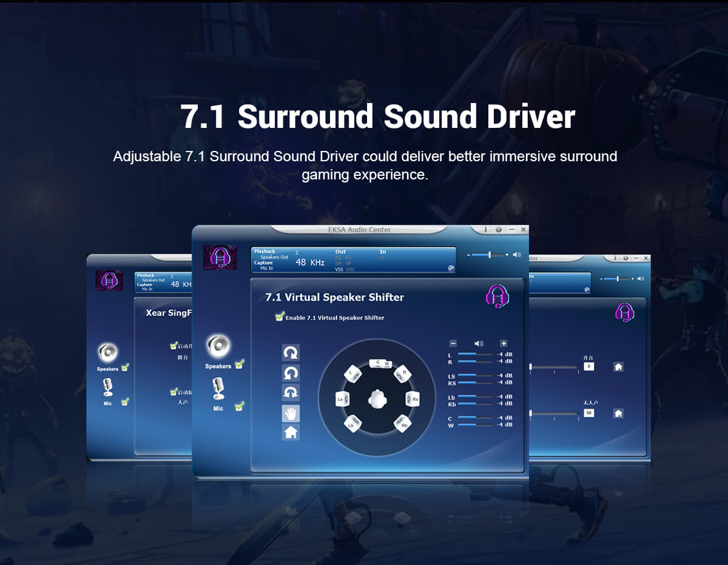This screenshot has height=565, width=728.
Task: Click the W channel volume slider
Action: 475,425
